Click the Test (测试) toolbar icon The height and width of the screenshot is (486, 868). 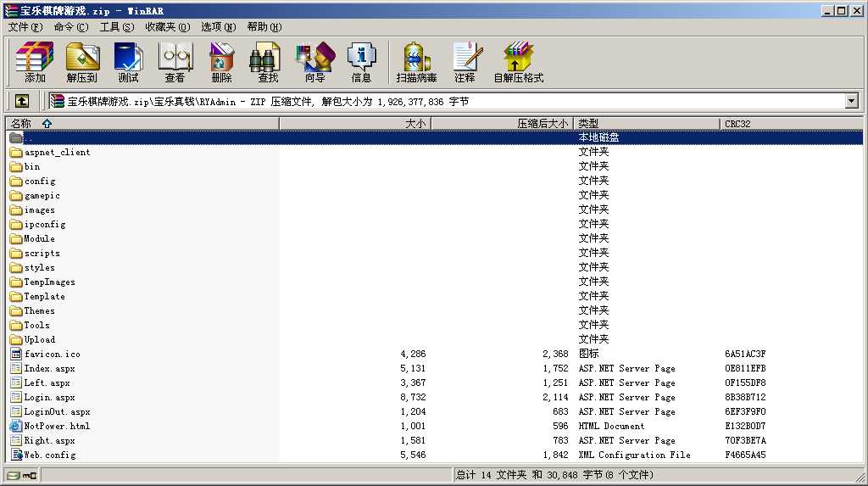coord(129,62)
